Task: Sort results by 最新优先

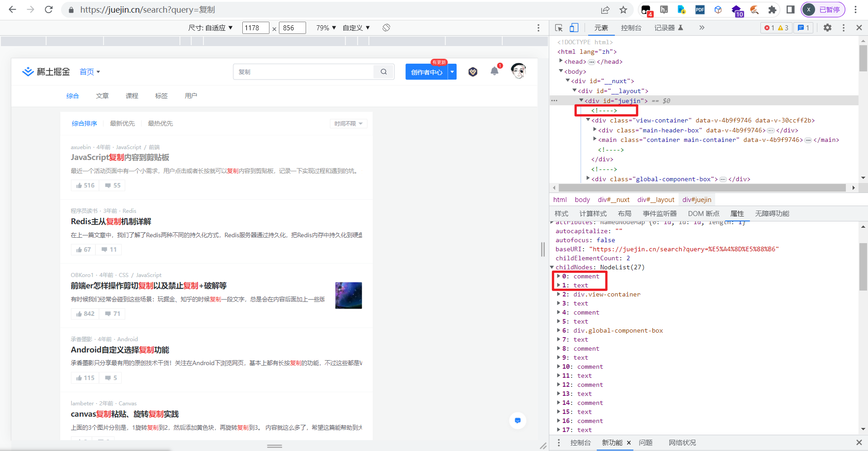Action: pyautogui.click(x=122, y=123)
